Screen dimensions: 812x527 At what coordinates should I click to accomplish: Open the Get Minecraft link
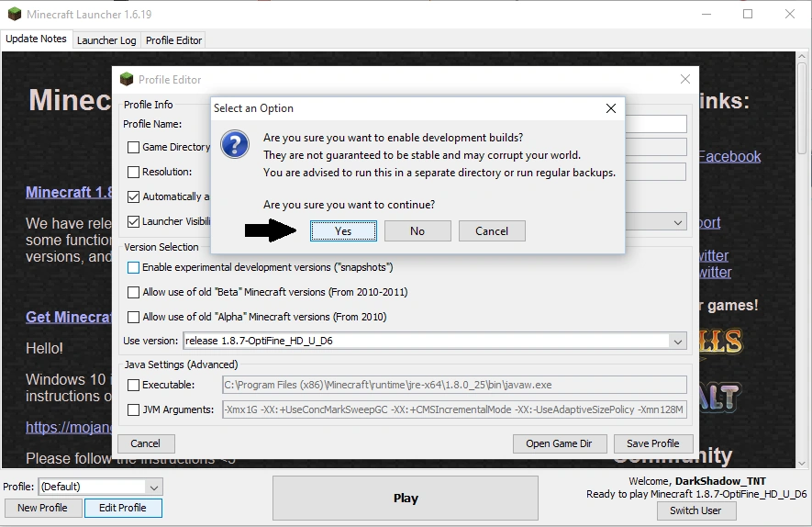[x=69, y=317]
